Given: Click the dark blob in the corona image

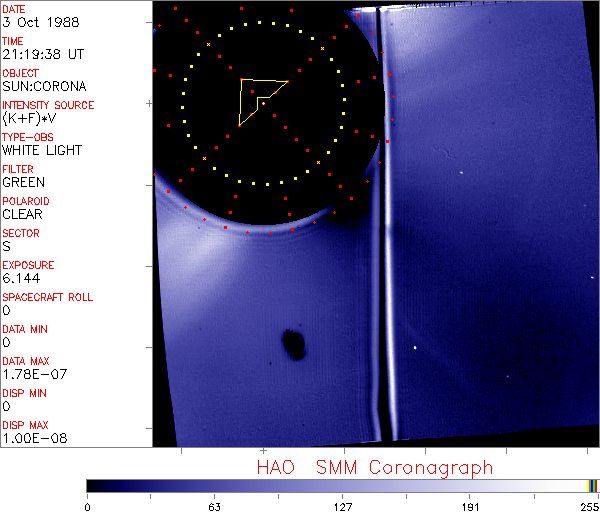Looking at the screenshot, I should tap(294, 345).
